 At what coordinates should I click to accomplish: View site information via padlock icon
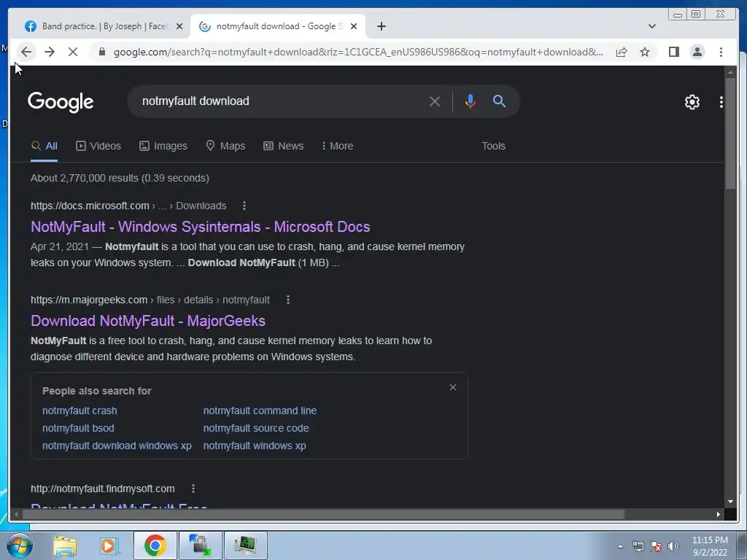point(102,52)
